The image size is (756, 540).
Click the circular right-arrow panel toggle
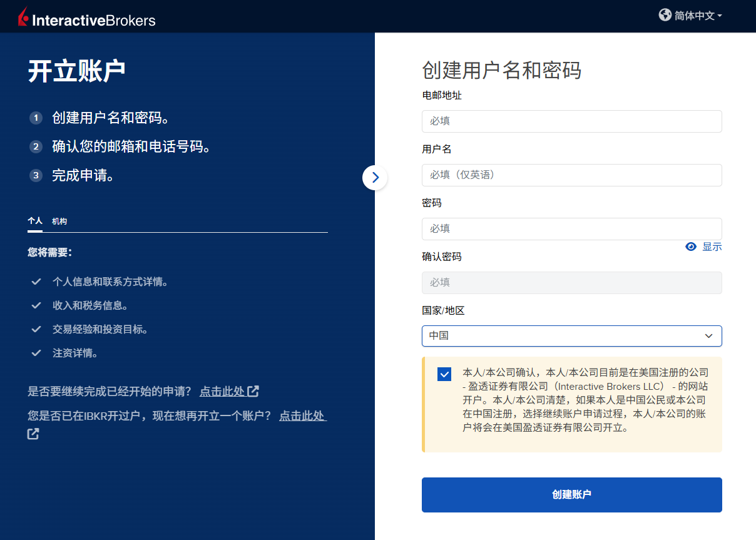(375, 178)
